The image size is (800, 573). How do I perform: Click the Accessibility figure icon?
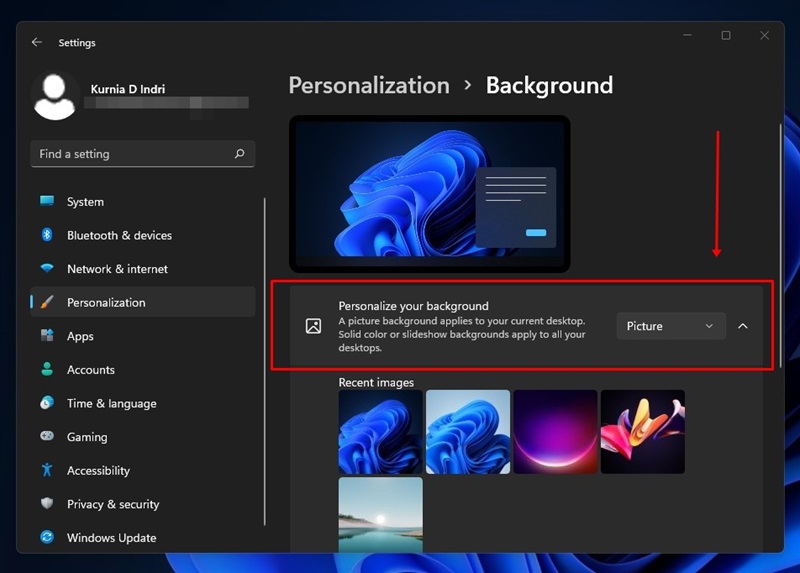click(47, 470)
